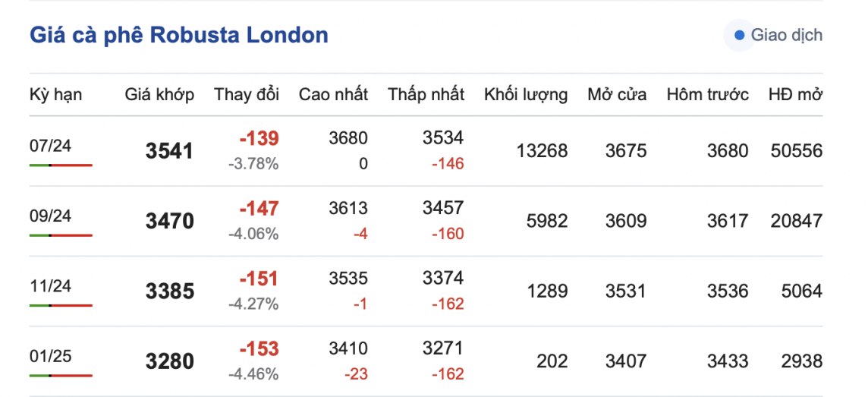868x397 pixels.
Task: Click the price range bar under 11/24
Action: [61, 305]
